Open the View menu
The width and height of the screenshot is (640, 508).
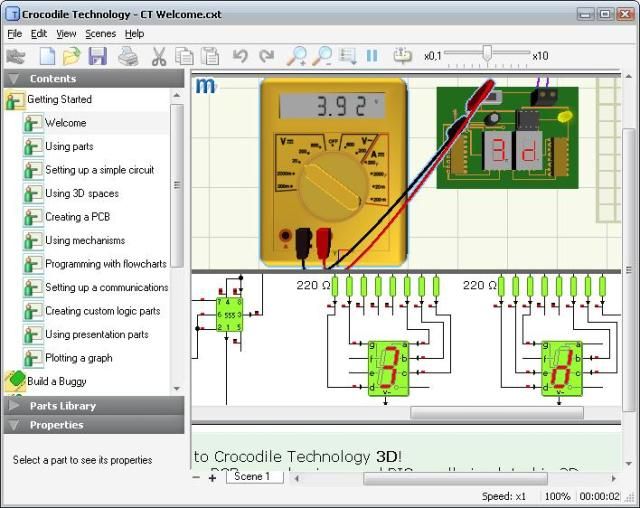tap(66, 33)
